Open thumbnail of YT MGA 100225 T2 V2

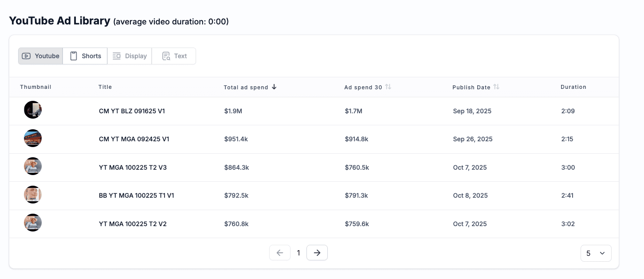(33, 223)
